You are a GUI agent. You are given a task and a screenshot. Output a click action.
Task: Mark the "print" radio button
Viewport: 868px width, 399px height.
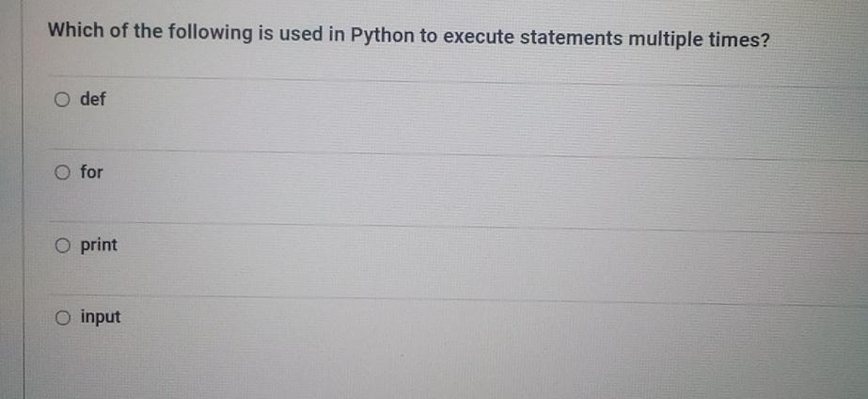[62, 246]
